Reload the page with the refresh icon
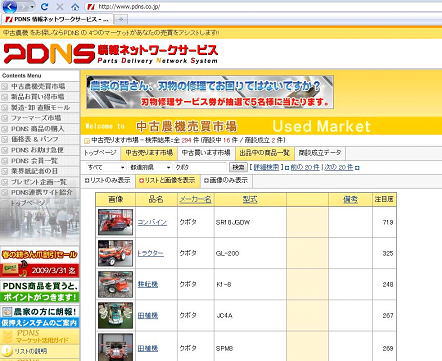The image size is (442, 361). coord(44,6)
